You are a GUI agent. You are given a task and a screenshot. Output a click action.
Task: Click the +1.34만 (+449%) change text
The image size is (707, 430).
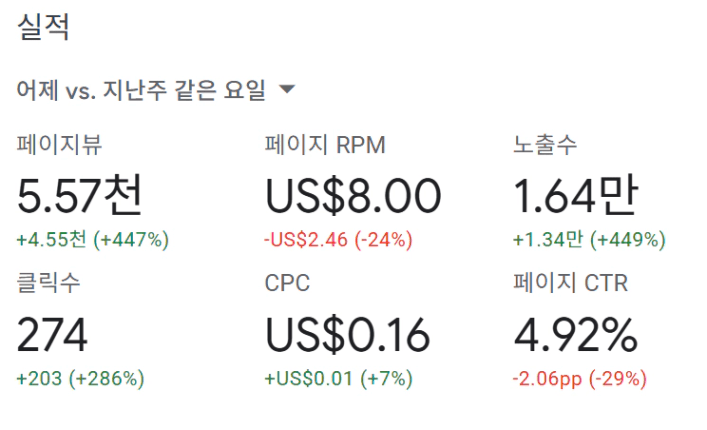pos(589,240)
